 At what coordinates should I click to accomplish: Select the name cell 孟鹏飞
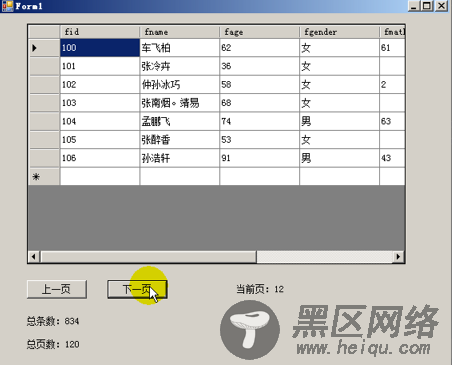[x=179, y=121]
